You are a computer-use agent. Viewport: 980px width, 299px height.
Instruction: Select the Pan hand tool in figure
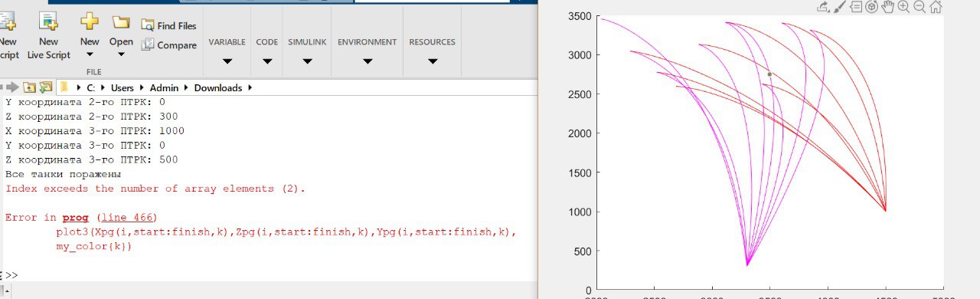(888, 7)
